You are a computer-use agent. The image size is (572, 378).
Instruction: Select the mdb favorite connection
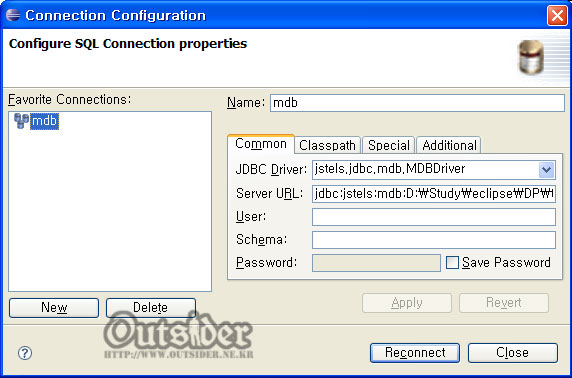point(45,121)
